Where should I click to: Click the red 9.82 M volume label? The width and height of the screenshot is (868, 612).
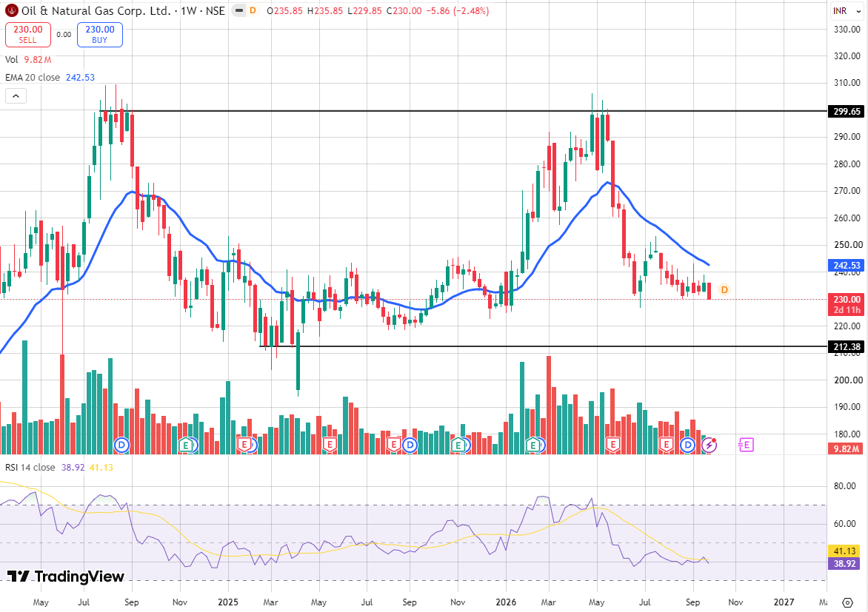click(847, 448)
